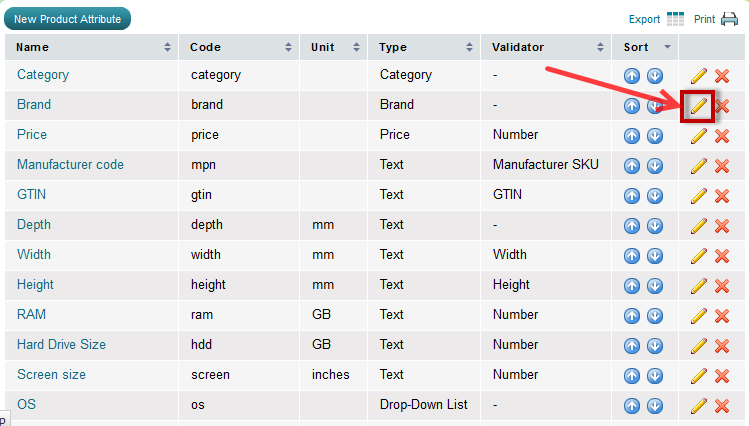
Task: Sort by the Validator column header
Action: [545, 47]
